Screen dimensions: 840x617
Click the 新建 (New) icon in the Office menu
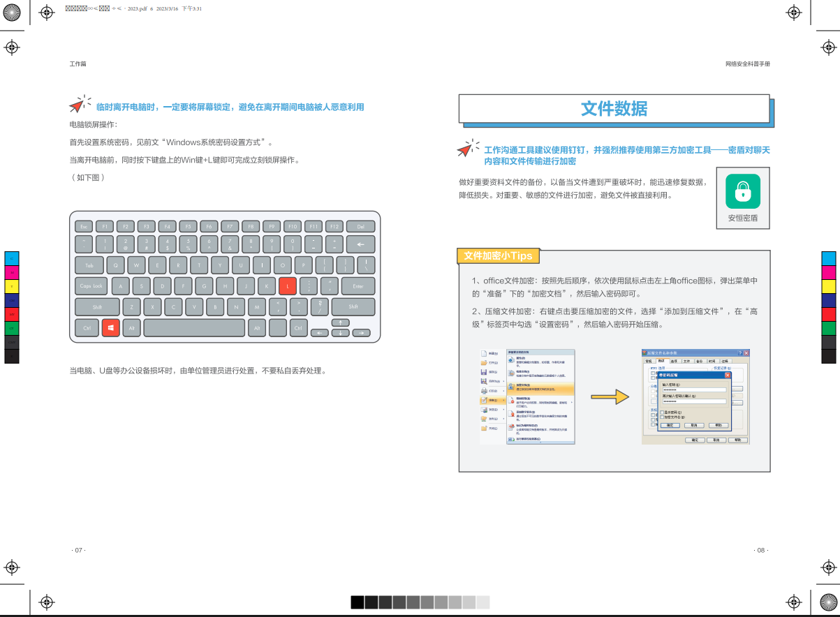[x=483, y=354]
